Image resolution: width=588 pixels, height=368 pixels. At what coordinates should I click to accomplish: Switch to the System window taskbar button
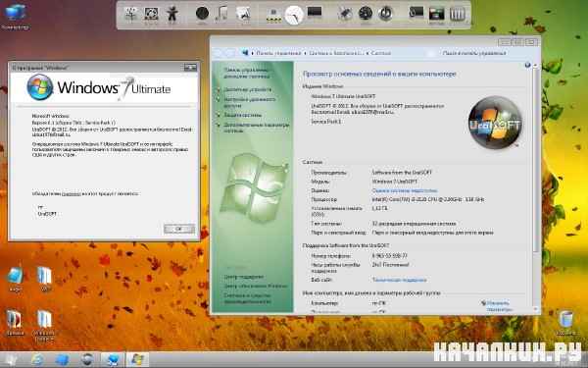(x=113, y=360)
